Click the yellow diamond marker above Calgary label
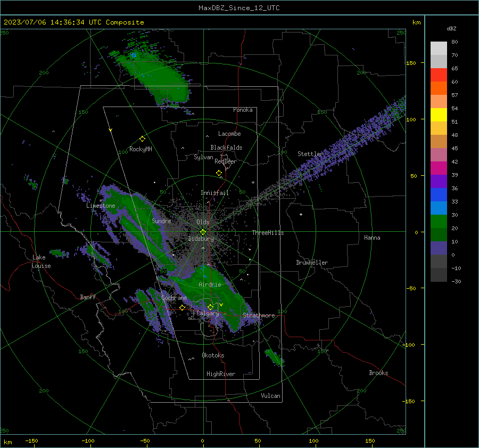 (x=210, y=307)
